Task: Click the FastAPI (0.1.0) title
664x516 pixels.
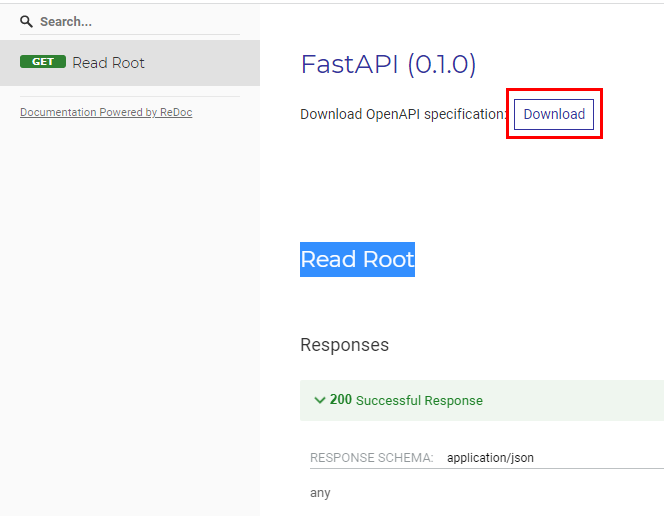Action: 388,64
